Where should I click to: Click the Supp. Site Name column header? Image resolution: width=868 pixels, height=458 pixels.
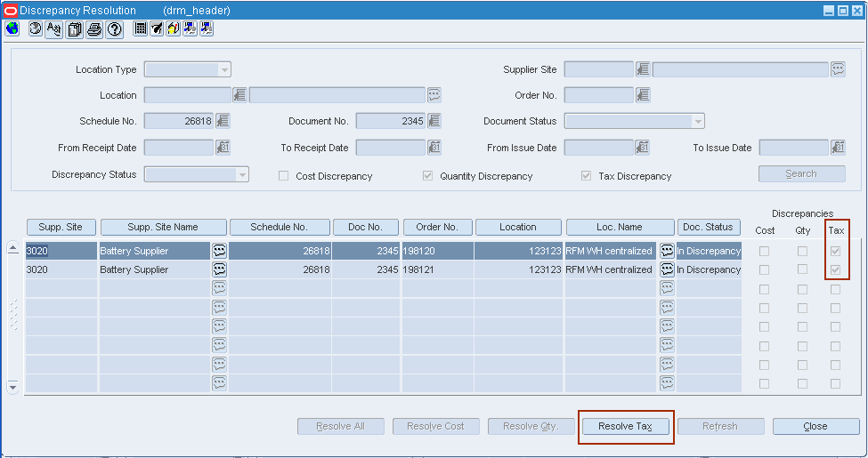[x=163, y=227]
